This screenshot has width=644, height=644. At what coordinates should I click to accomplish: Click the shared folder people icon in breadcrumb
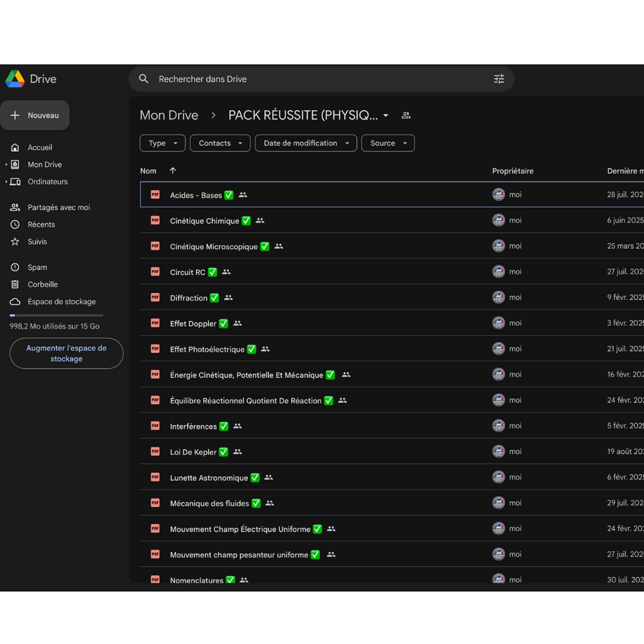[x=406, y=116]
